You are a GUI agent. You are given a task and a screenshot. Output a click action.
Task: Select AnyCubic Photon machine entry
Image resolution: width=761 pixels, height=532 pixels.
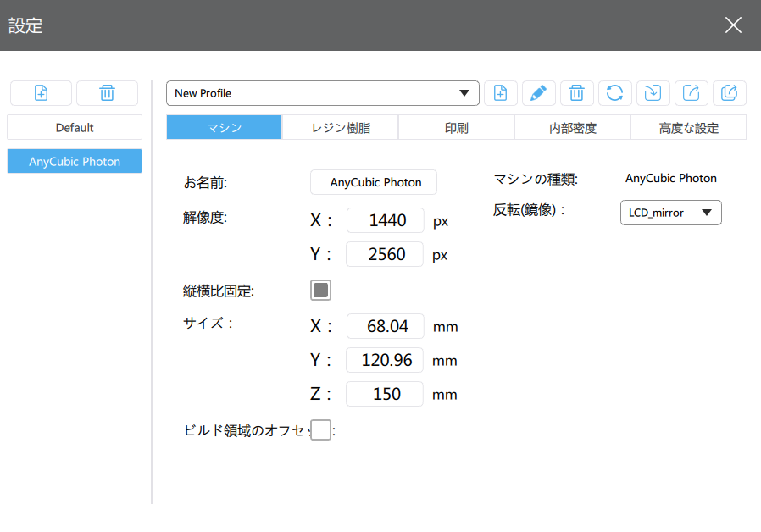pyautogui.click(x=75, y=161)
